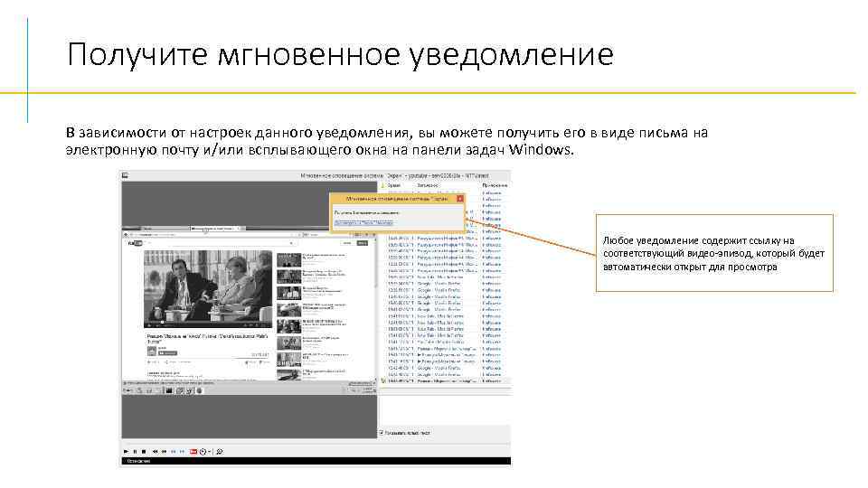Click the application icon in the window title bar
Image resolution: width=868 pixels, height=488 pixels.
point(125,175)
